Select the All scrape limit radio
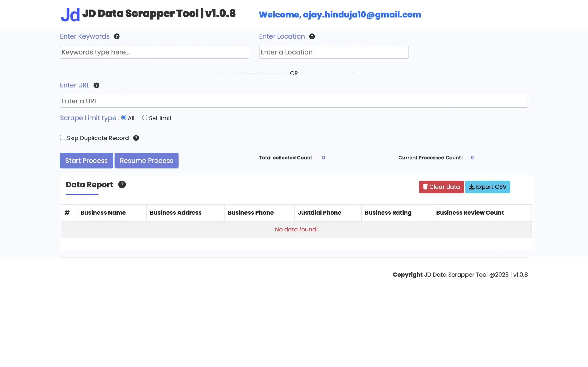 124,118
